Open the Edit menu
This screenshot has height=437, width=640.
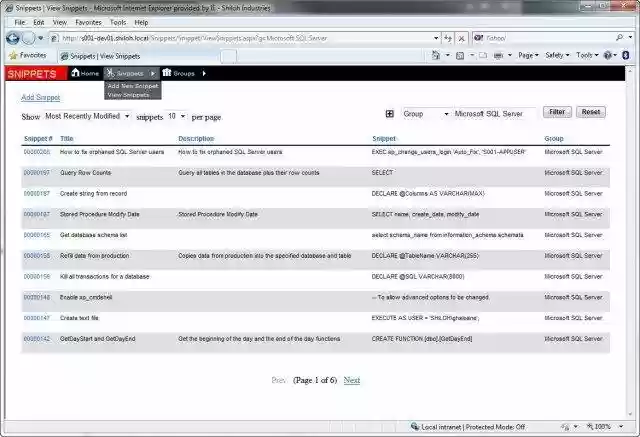(x=39, y=23)
